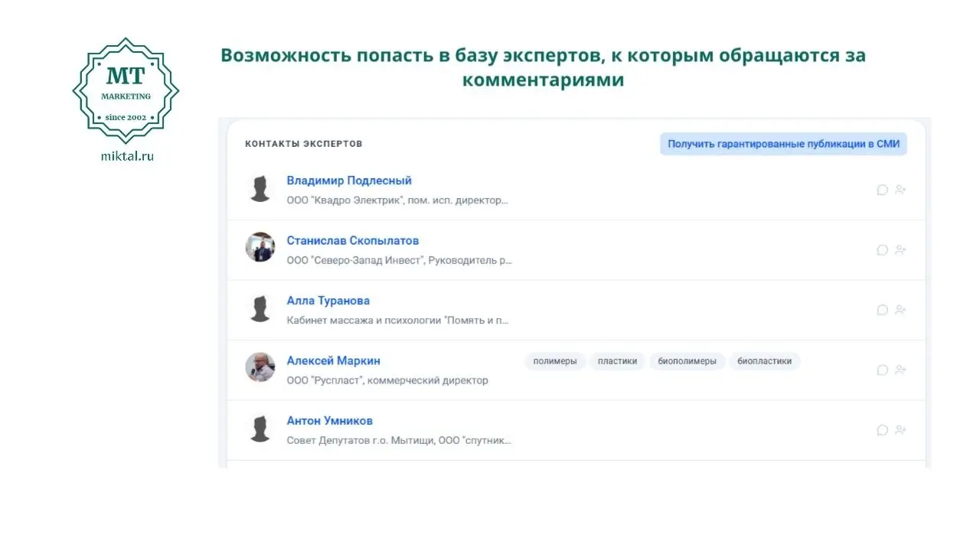Click 'Кабинет массажа и психологии' description text
Image resolution: width=980 pixels, height=551 pixels.
[x=397, y=321]
